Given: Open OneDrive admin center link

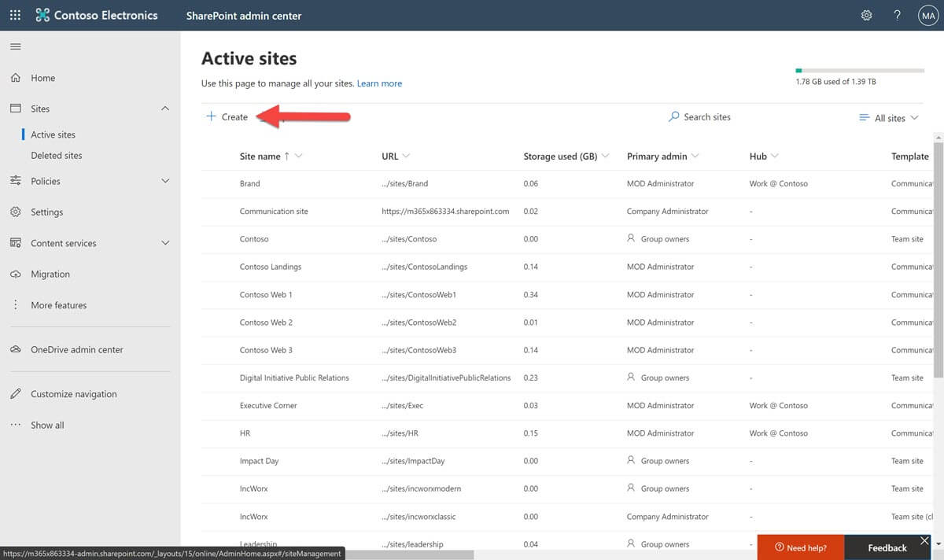Looking at the screenshot, I should coord(77,350).
